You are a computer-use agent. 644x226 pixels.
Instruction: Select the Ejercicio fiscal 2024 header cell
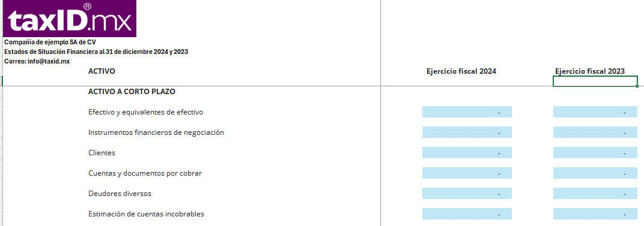click(461, 71)
